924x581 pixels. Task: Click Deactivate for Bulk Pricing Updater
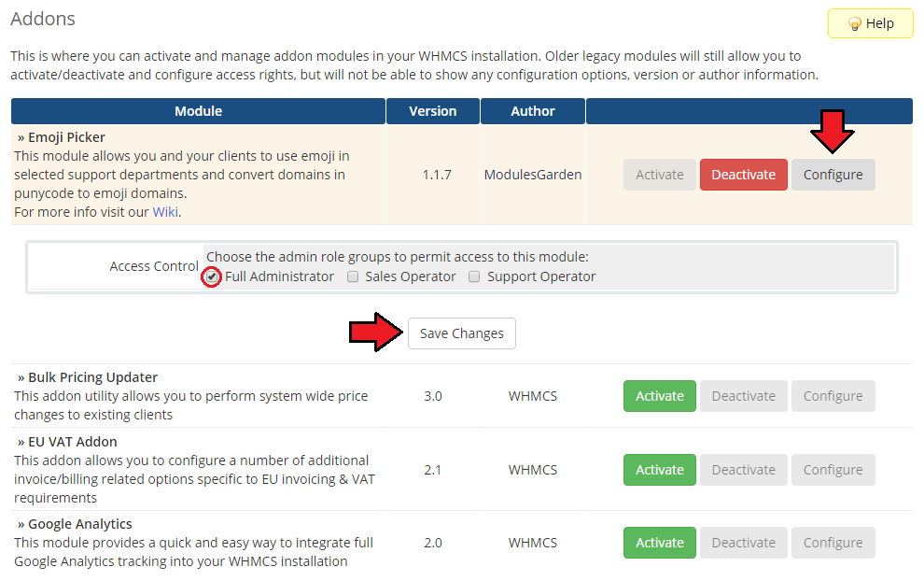coord(743,396)
